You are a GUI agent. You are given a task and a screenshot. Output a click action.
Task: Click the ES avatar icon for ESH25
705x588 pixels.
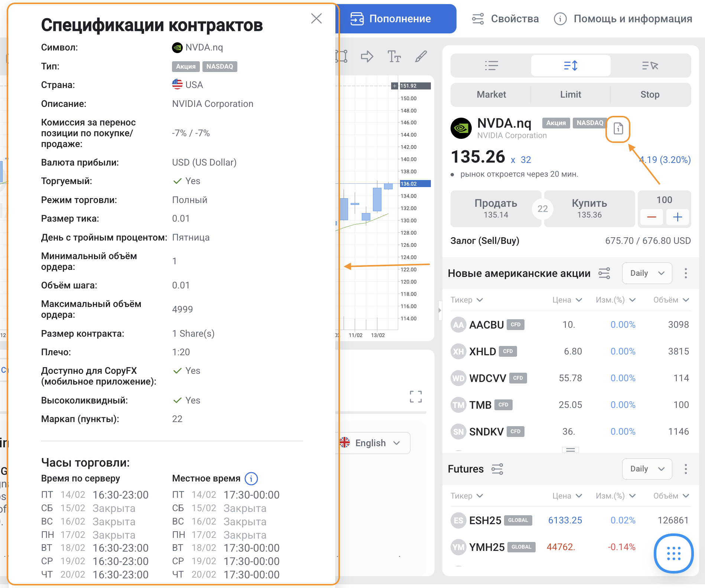click(458, 520)
